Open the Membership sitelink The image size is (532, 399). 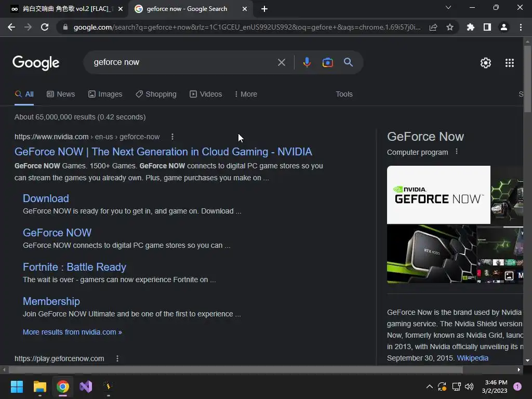(51, 301)
